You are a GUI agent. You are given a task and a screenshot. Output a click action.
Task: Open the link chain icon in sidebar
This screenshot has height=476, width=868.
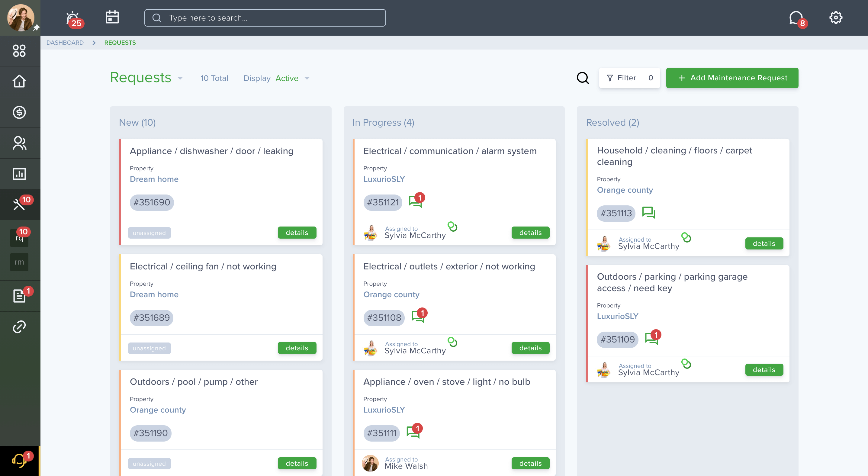19,327
